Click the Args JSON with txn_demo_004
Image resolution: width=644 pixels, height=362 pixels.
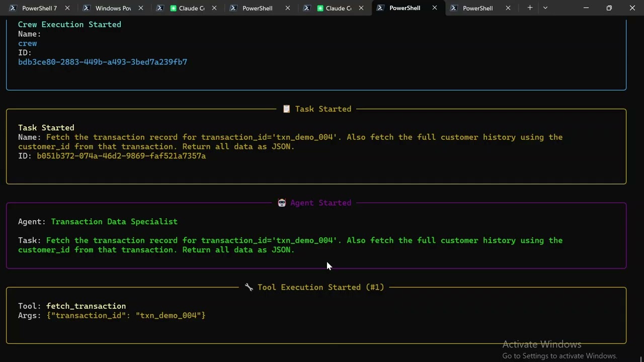coord(126,316)
